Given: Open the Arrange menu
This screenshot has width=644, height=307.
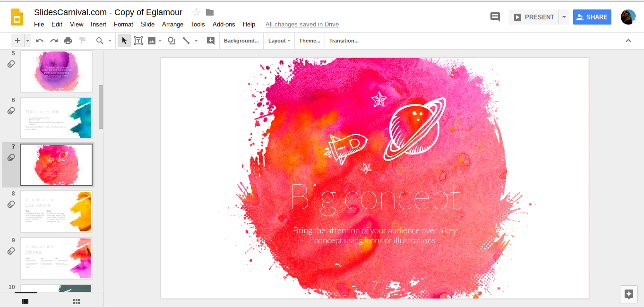Looking at the screenshot, I should 172,24.
